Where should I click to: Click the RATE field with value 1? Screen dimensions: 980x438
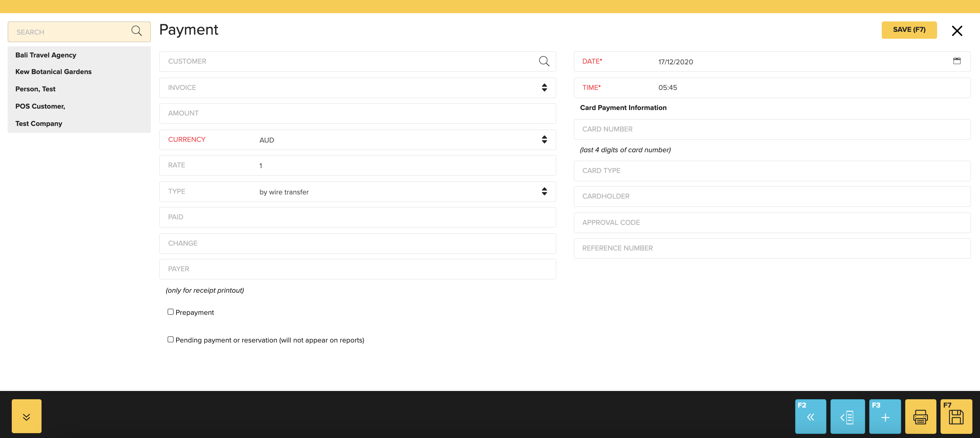(x=357, y=165)
